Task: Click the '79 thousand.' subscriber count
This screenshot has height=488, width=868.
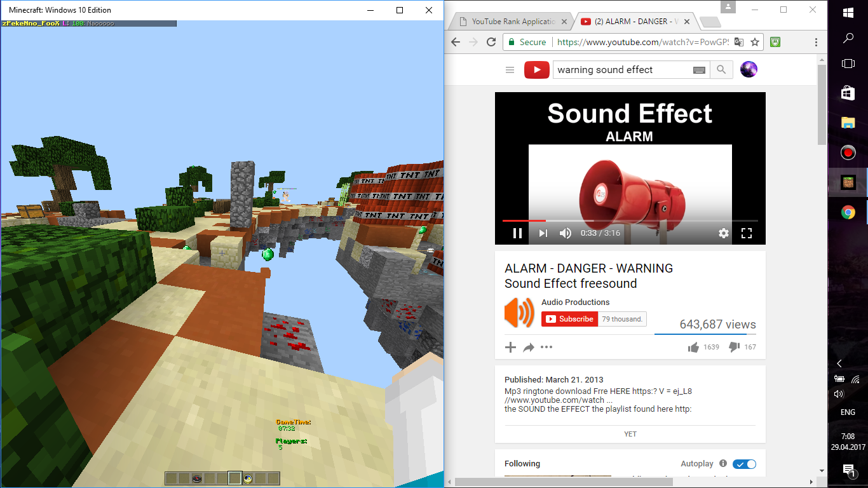Action: tap(623, 319)
